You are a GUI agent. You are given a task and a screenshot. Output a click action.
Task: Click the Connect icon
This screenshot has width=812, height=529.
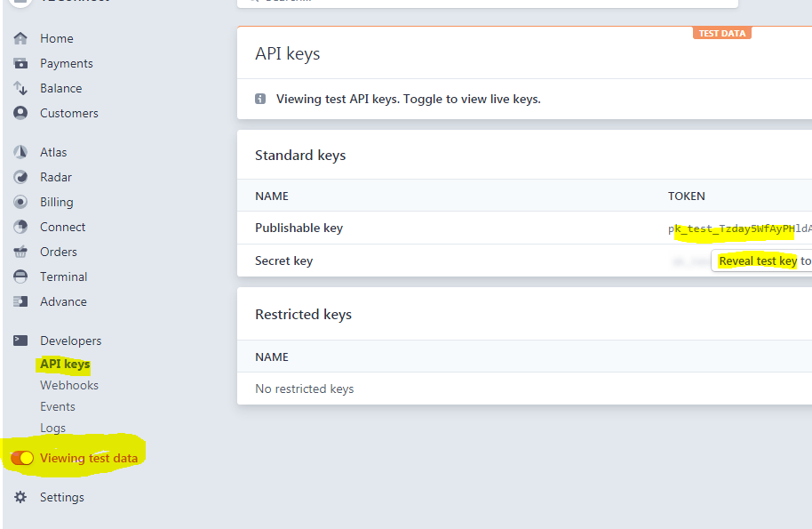pyautogui.click(x=20, y=227)
